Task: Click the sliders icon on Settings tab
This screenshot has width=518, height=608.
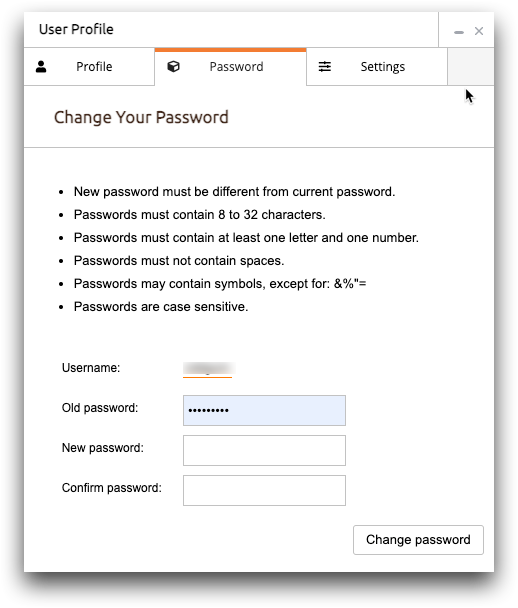Action: point(325,67)
